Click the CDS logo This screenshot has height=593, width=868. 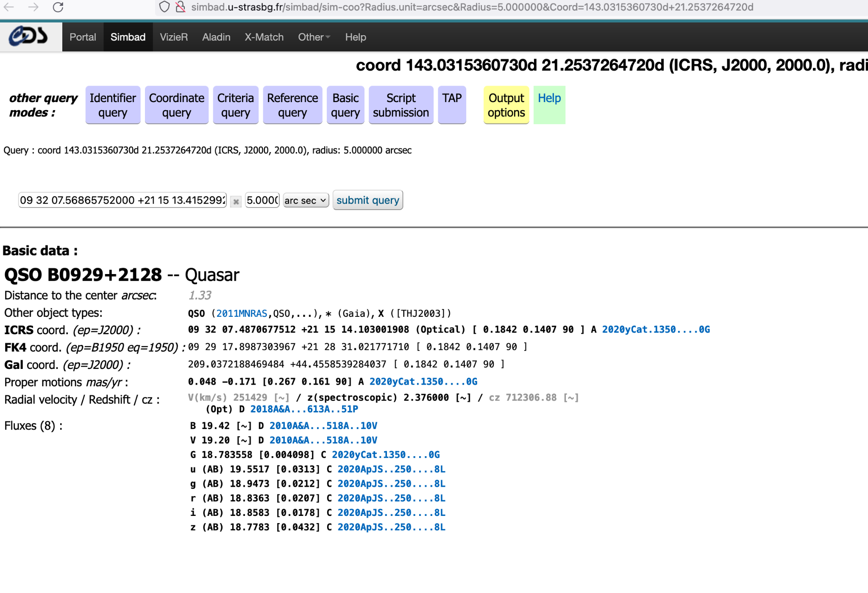[x=28, y=36]
